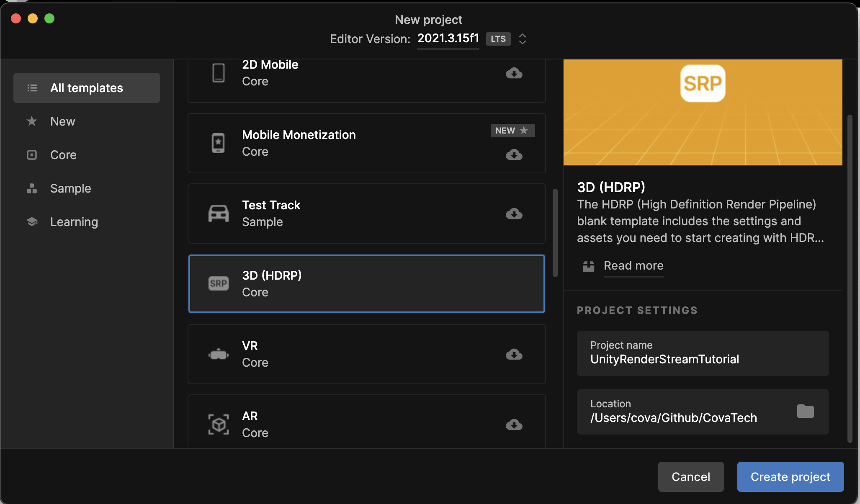
Task: Open the Read more link
Action: [x=633, y=266]
